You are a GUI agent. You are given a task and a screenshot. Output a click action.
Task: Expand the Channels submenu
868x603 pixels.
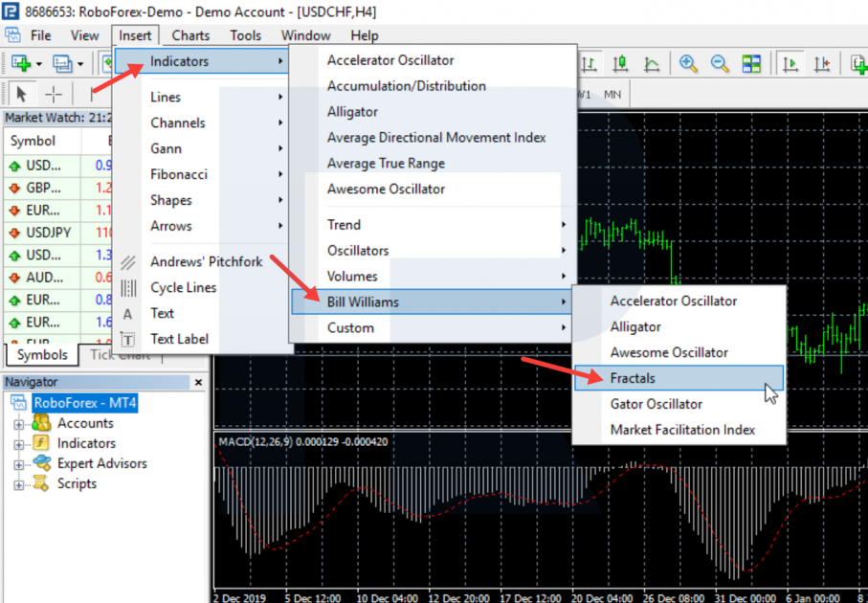point(202,123)
